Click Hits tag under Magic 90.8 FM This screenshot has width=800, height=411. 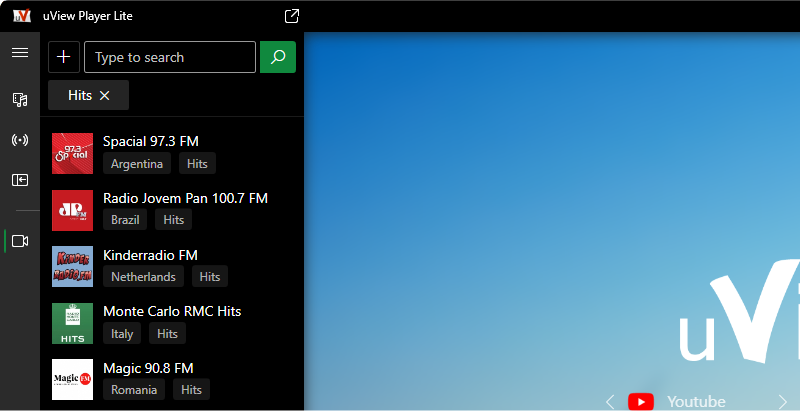pos(191,390)
